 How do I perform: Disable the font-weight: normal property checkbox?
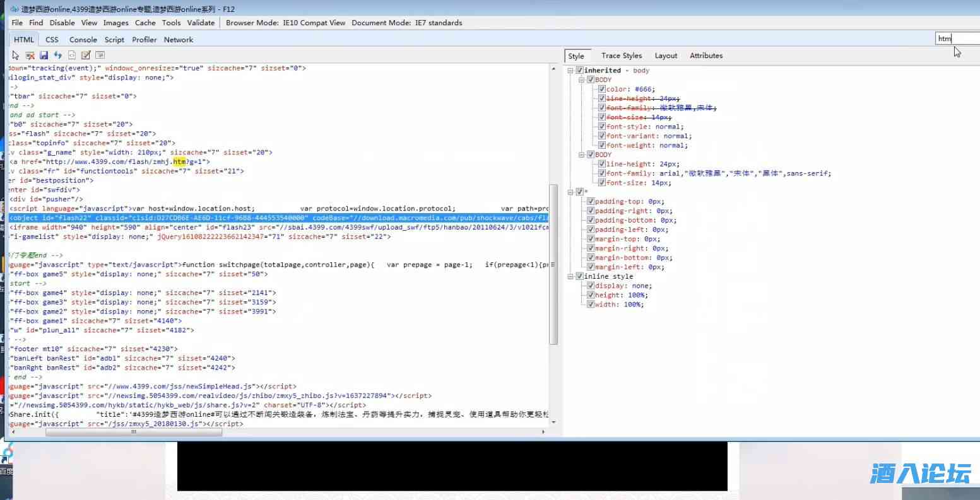[x=602, y=146]
